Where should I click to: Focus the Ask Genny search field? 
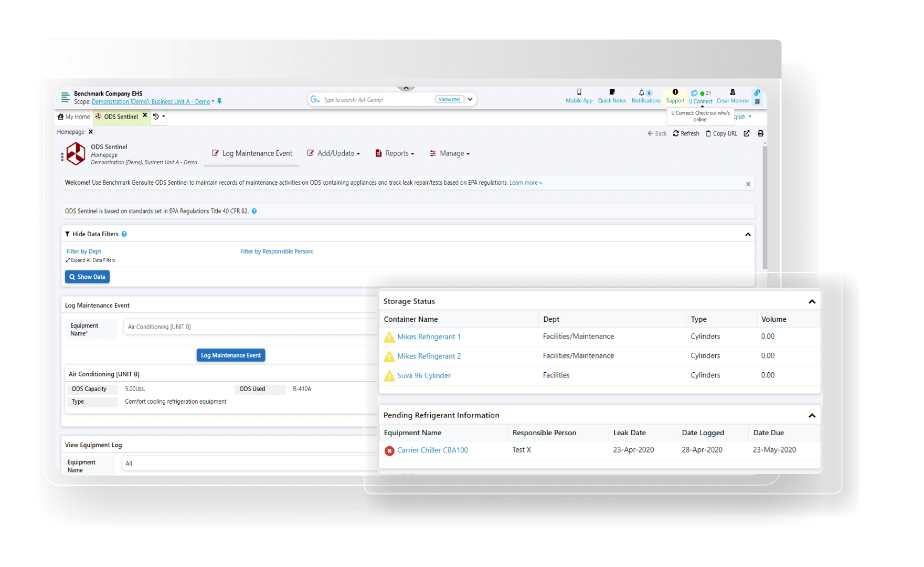[377, 100]
